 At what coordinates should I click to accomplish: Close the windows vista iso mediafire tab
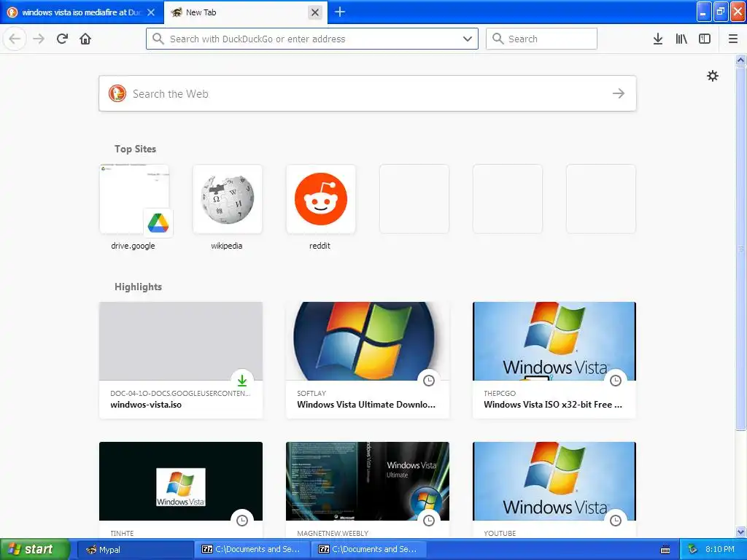click(151, 12)
